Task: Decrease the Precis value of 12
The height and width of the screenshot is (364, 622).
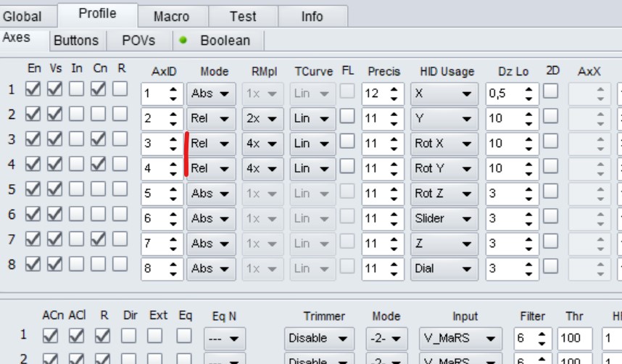Action: point(394,99)
